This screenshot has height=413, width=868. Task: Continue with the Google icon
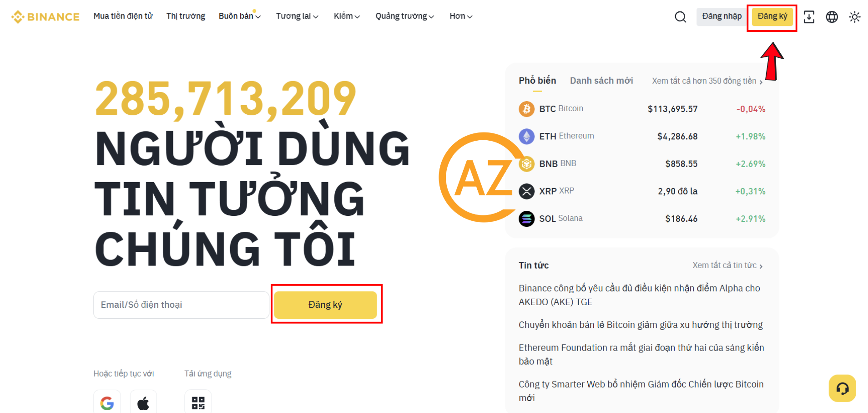pyautogui.click(x=107, y=403)
